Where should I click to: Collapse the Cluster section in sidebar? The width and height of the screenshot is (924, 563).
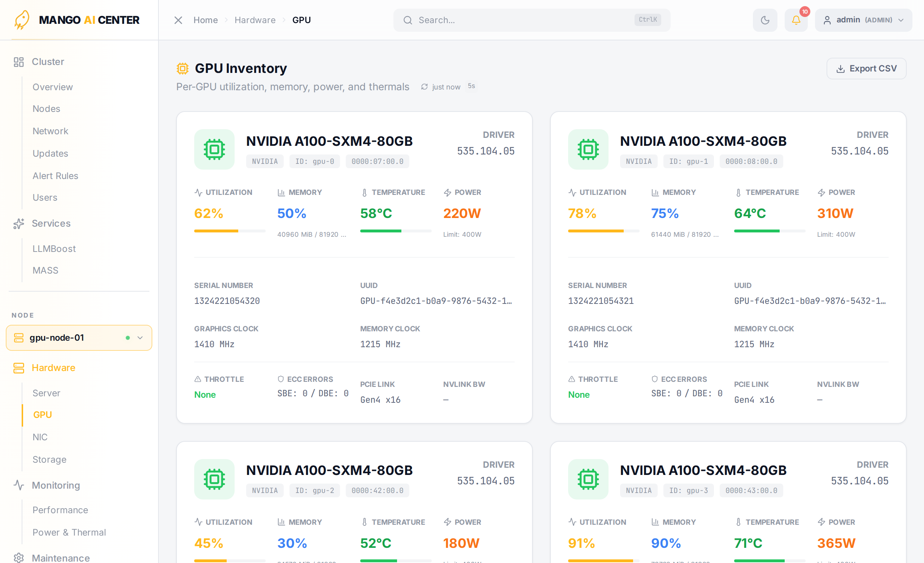click(48, 61)
